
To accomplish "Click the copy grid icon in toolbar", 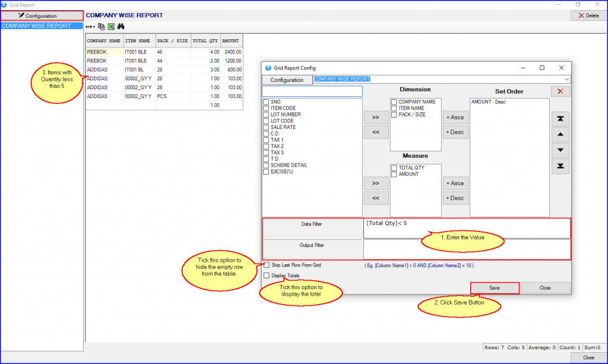I will click(101, 26).
